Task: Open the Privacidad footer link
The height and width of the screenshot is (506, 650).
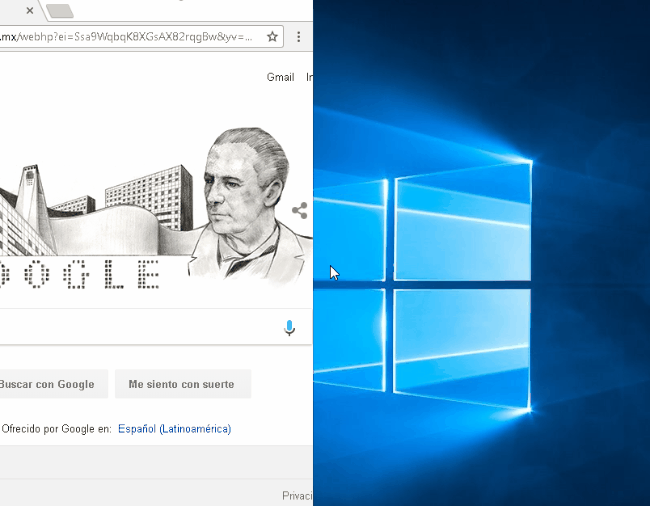Action: 298,495
